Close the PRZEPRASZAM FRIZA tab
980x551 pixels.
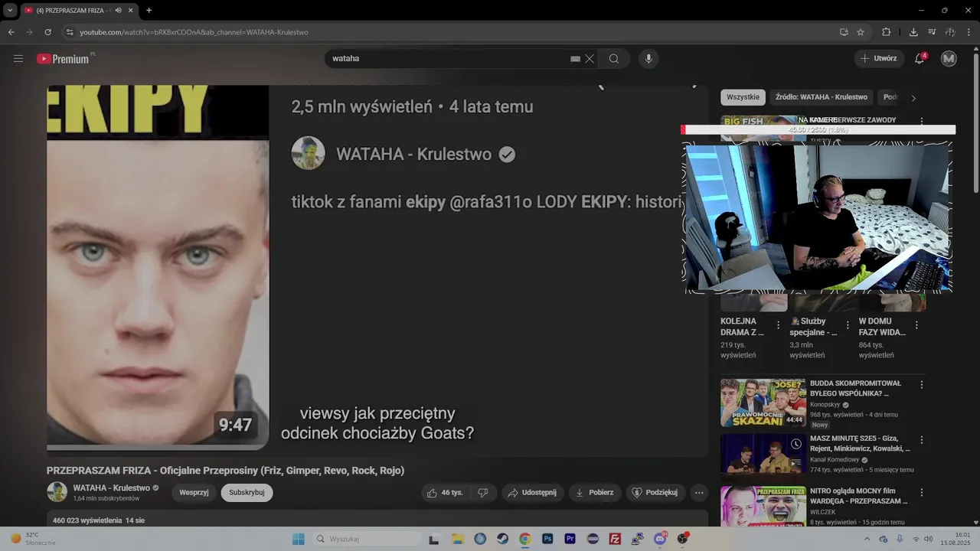(130, 11)
